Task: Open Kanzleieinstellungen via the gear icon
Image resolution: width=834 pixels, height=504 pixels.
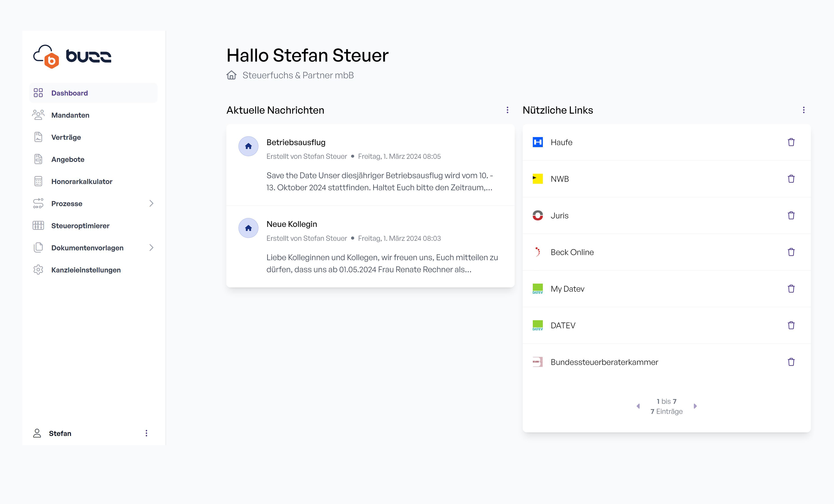Action: tap(38, 270)
